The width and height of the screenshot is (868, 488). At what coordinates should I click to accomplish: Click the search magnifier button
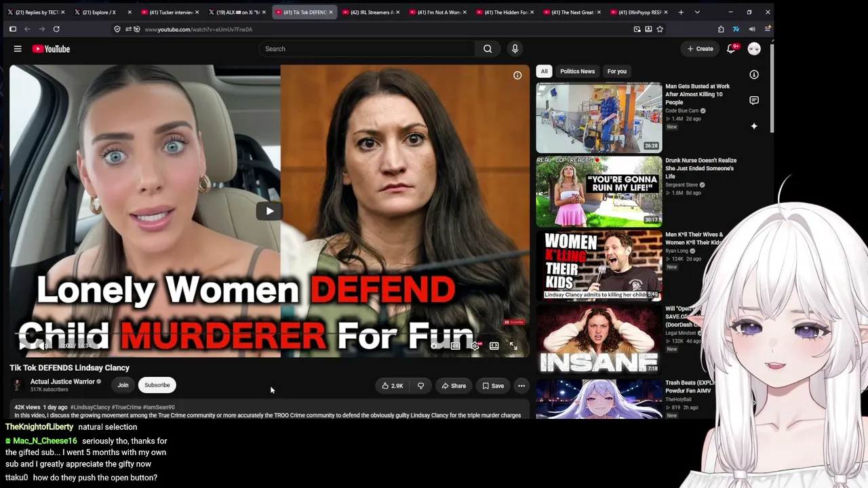[488, 49]
